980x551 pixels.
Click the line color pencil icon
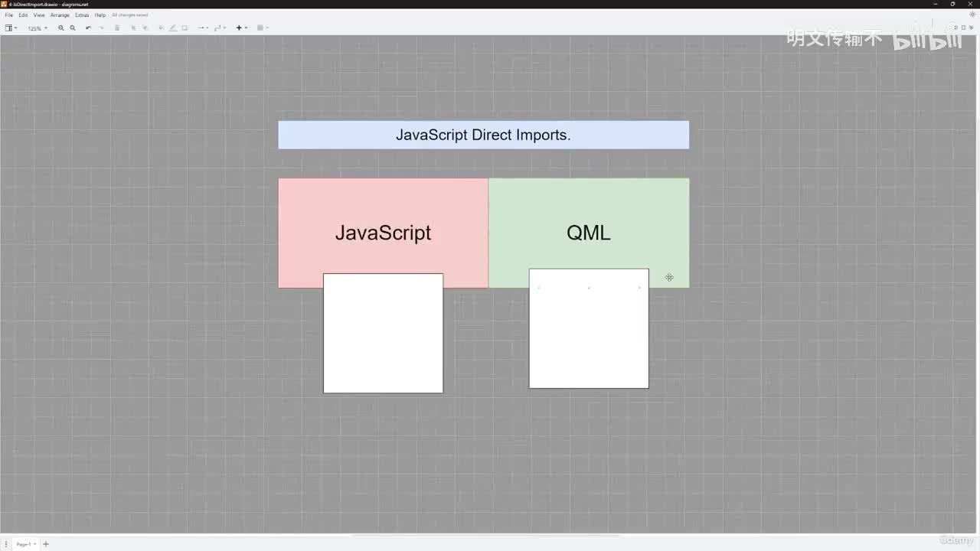click(x=172, y=28)
